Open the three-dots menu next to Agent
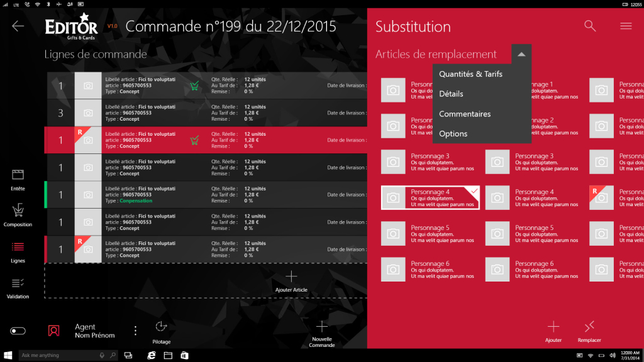 point(135,331)
